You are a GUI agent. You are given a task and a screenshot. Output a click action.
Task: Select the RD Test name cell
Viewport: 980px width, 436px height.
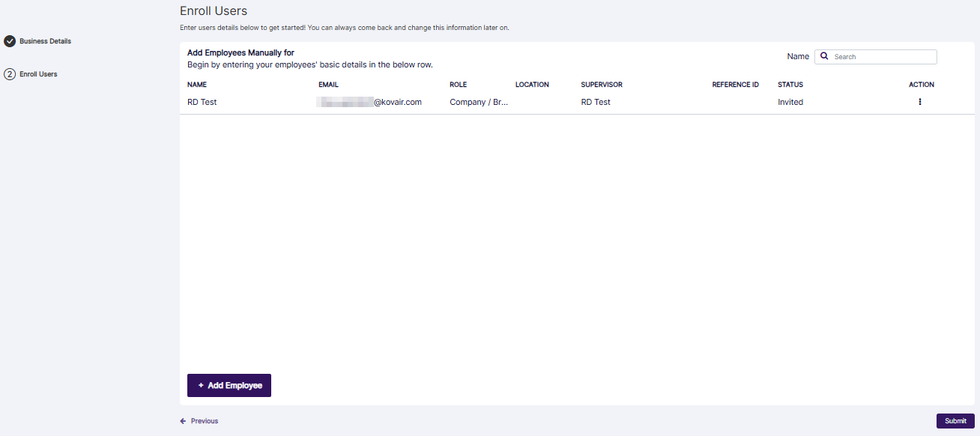pyautogui.click(x=202, y=102)
